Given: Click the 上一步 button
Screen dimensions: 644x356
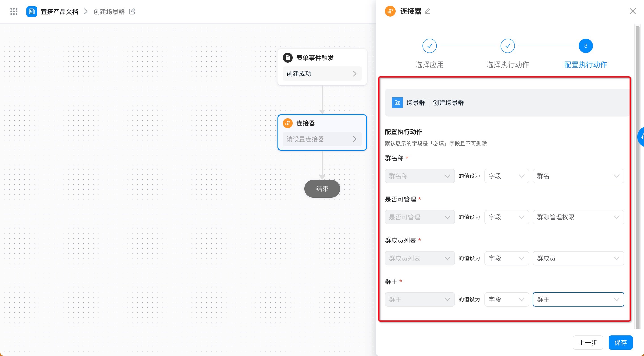Looking at the screenshot, I should click(588, 343).
